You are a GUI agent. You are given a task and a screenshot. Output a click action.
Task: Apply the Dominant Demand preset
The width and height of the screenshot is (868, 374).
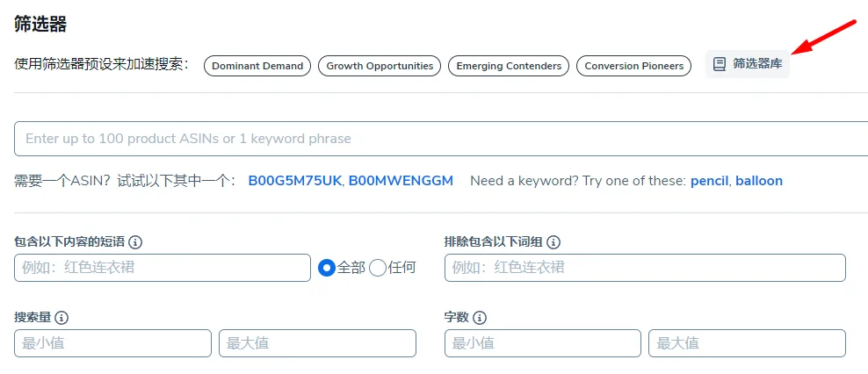tap(257, 66)
